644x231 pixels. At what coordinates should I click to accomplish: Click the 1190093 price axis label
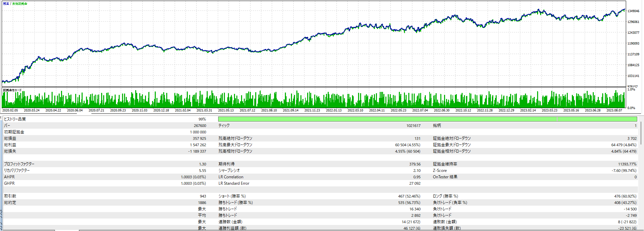tap(633, 44)
